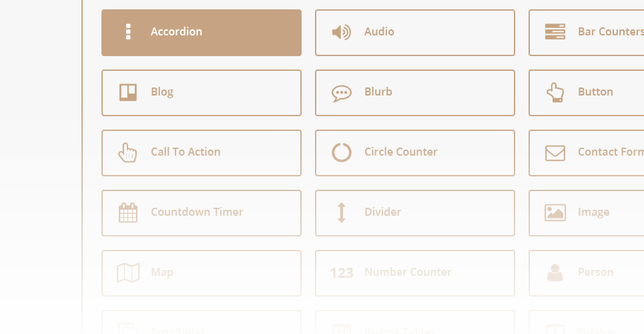Choose the Map module
Screen dimensions: 644x334
pyautogui.click(x=202, y=273)
